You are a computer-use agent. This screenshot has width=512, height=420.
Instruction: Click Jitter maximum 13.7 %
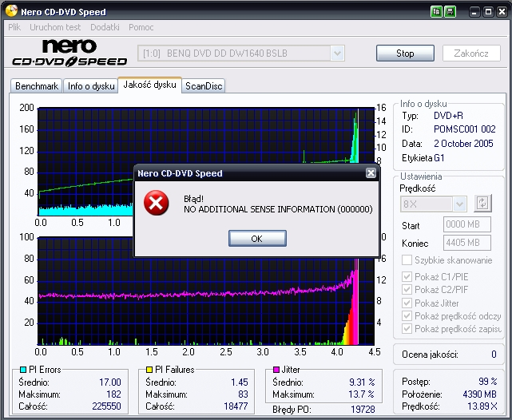(x=361, y=394)
